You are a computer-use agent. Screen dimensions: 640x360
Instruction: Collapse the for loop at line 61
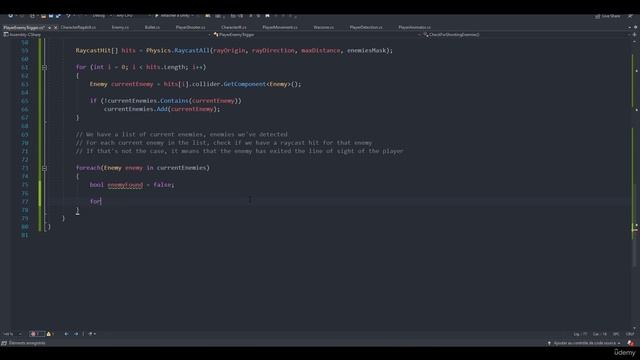pos(44,67)
